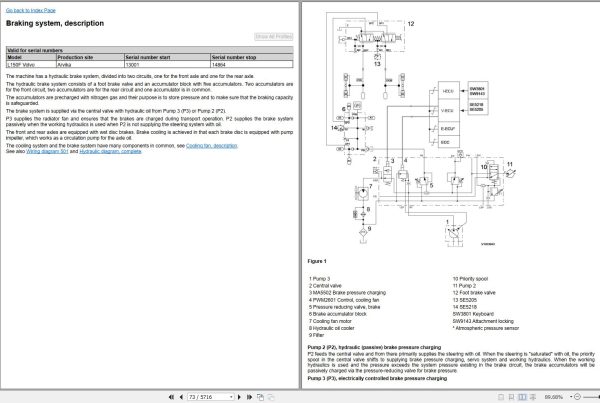The image size is (600, 403).
Task: Click the serial number stop 14864 cell
Action: click(x=252, y=64)
